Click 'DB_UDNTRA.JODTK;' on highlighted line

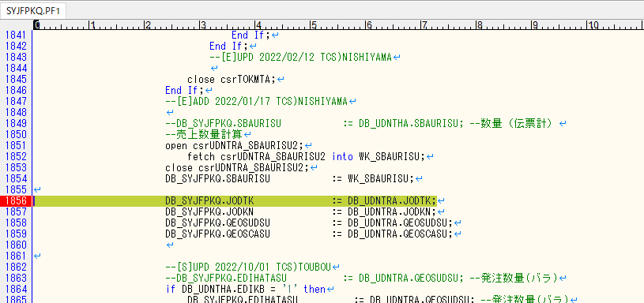click(x=392, y=201)
